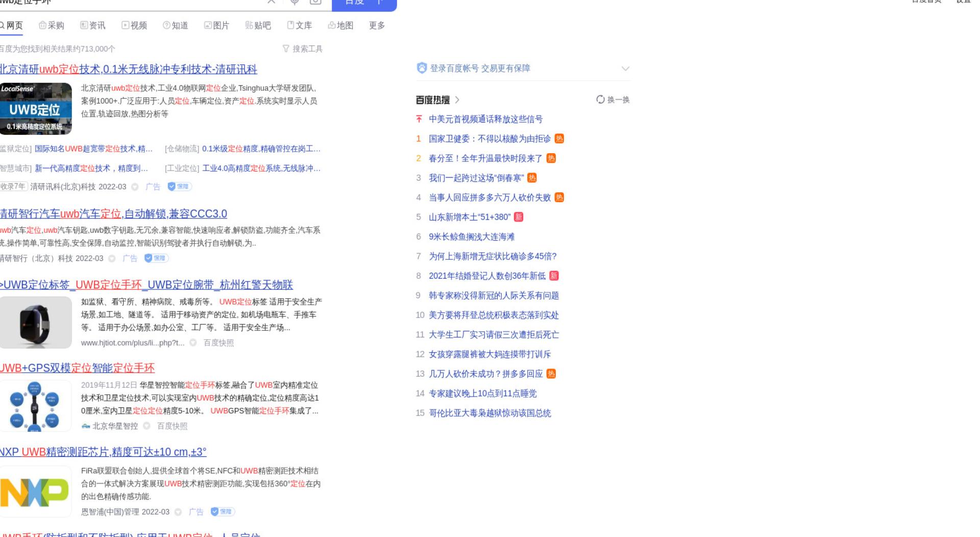Image resolution: width=980 pixels, height=537 pixels.
Task: Click the 保障 badge under 清研智行 result
Action: [156, 258]
